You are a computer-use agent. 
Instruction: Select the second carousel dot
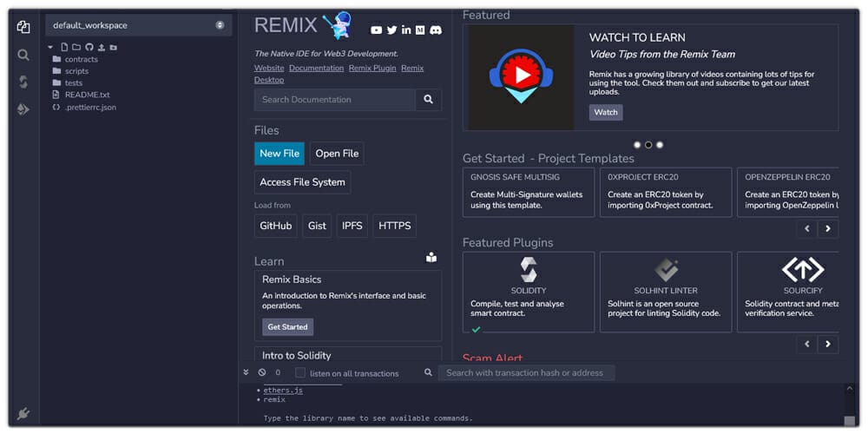coord(648,145)
